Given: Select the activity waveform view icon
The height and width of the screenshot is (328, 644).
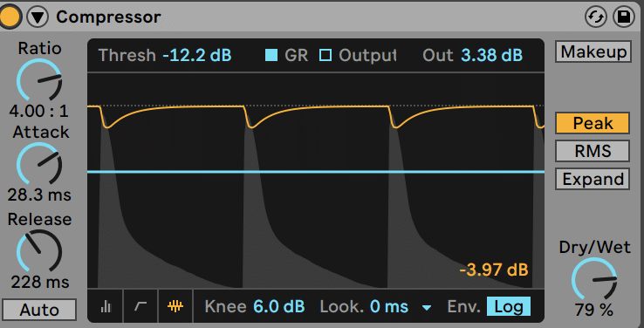Looking at the screenshot, I should click(x=175, y=306).
